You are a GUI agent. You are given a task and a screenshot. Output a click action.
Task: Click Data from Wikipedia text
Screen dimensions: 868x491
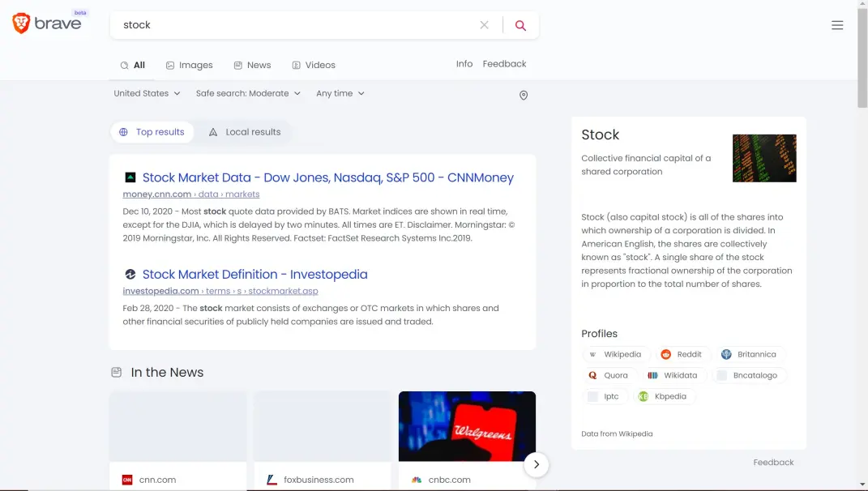[617, 434]
